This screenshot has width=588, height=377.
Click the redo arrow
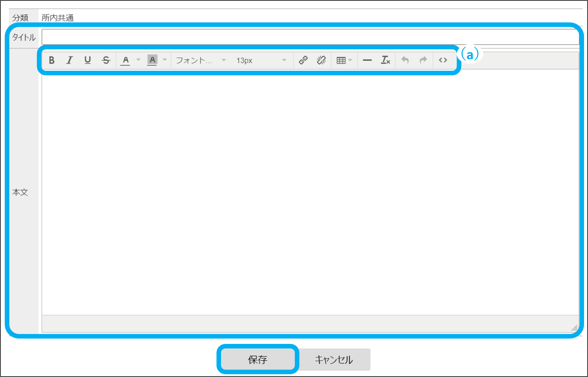(x=423, y=60)
